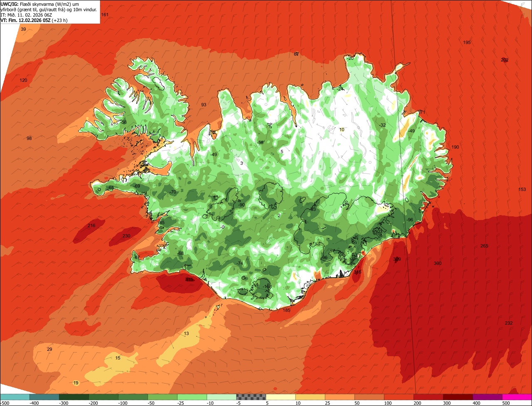Click the '153' value on the map
The image size is (532, 406).
522,190
